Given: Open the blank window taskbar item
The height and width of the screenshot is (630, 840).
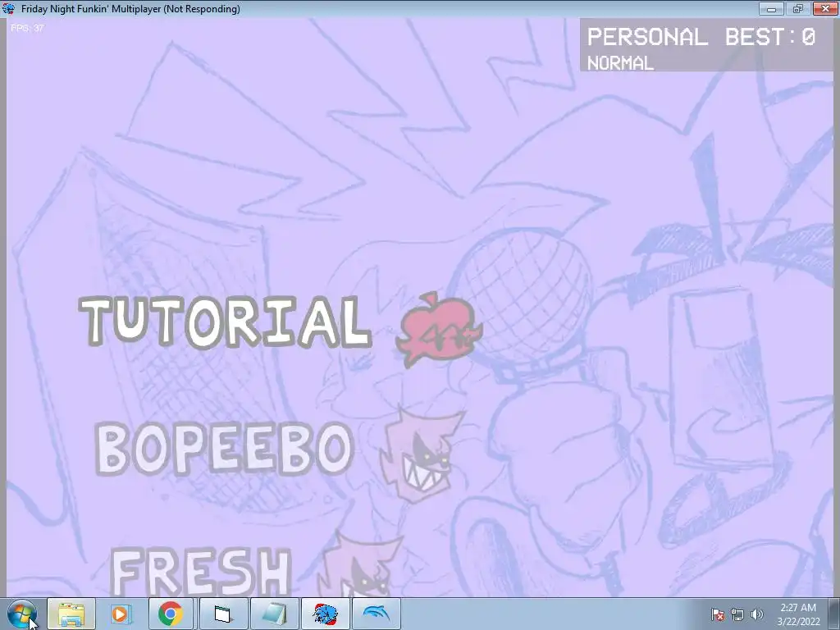Looking at the screenshot, I should tap(223, 614).
